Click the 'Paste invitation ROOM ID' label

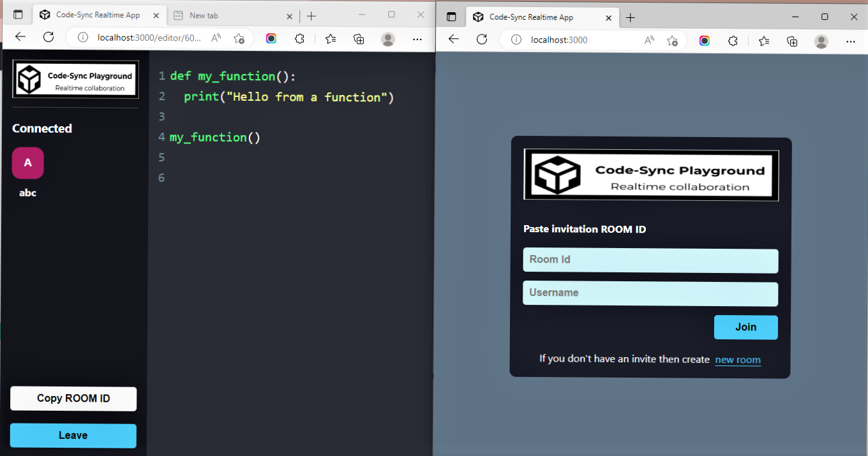pos(585,230)
